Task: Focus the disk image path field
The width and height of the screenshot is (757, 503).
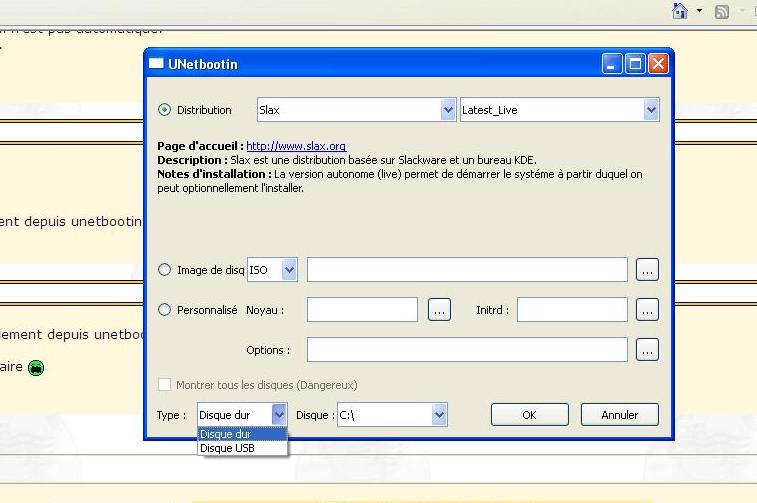Action: 467,270
